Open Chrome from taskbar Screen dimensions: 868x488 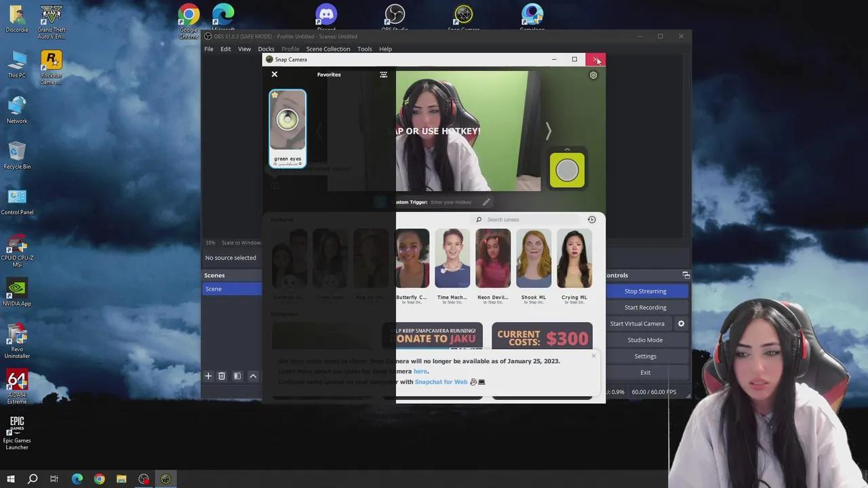(100, 479)
